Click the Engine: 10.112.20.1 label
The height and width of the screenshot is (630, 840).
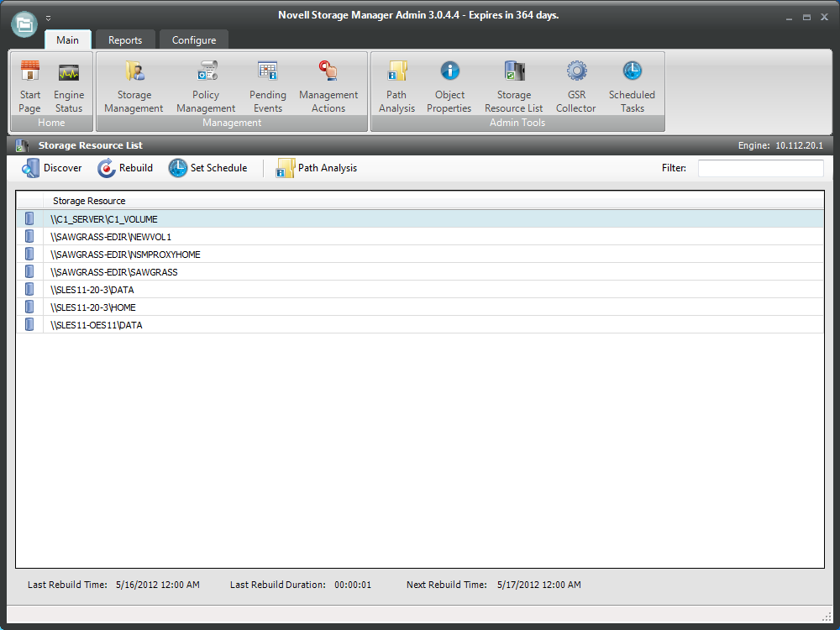coord(780,145)
